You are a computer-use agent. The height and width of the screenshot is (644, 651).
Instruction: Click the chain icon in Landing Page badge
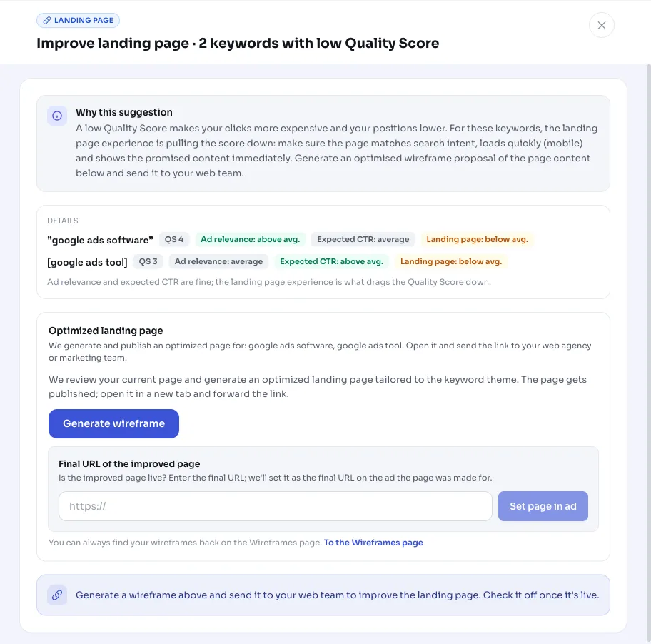[x=47, y=20]
